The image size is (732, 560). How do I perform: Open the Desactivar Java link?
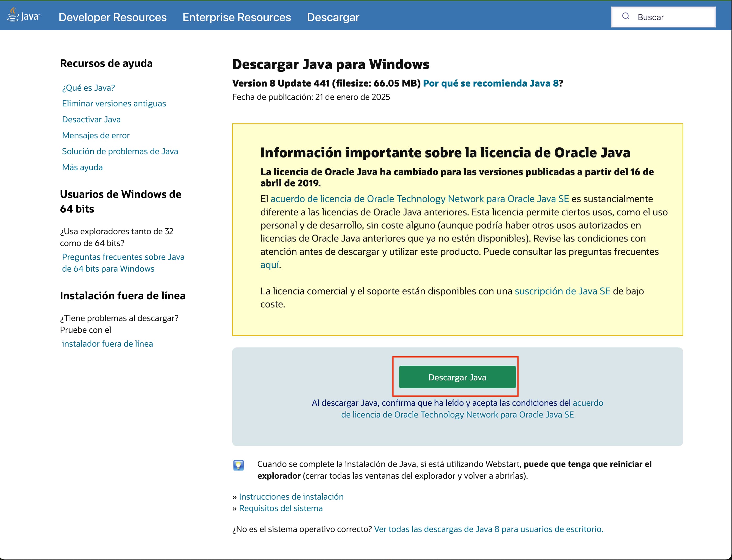pyautogui.click(x=91, y=119)
